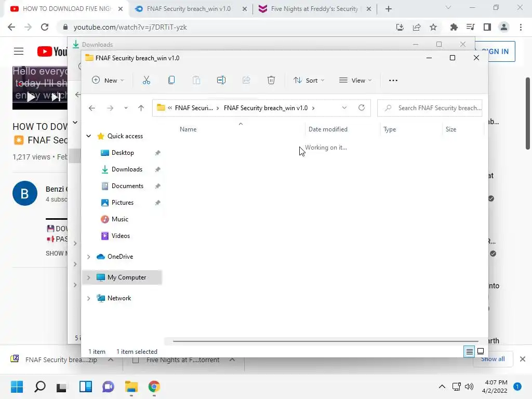The image size is (532, 399).
Task: Open options arrow for FNAF Security zip download
Action: pos(111,360)
